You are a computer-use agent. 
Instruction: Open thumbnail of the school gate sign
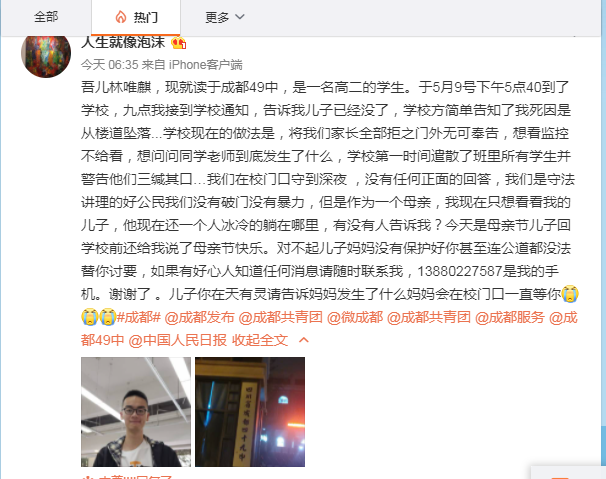click(250, 412)
